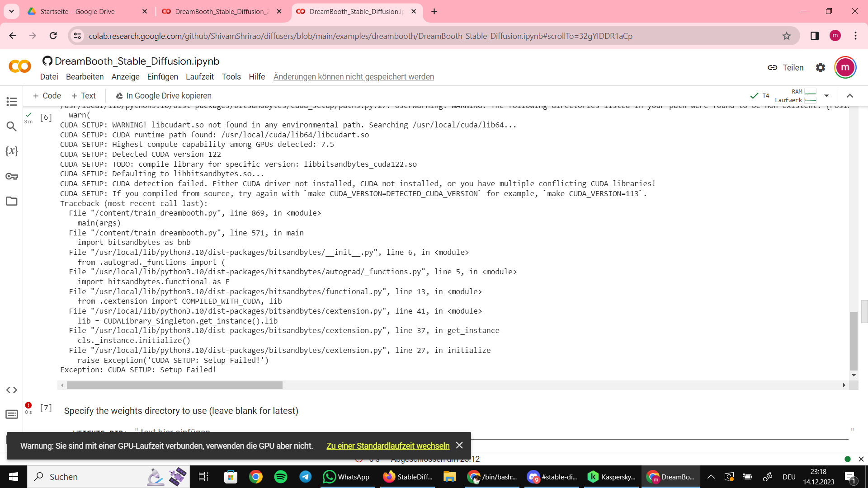Image resolution: width=868 pixels, height=488 pixels.
Task: Switch to Startseite Google Drive tab
Action: 78,12
